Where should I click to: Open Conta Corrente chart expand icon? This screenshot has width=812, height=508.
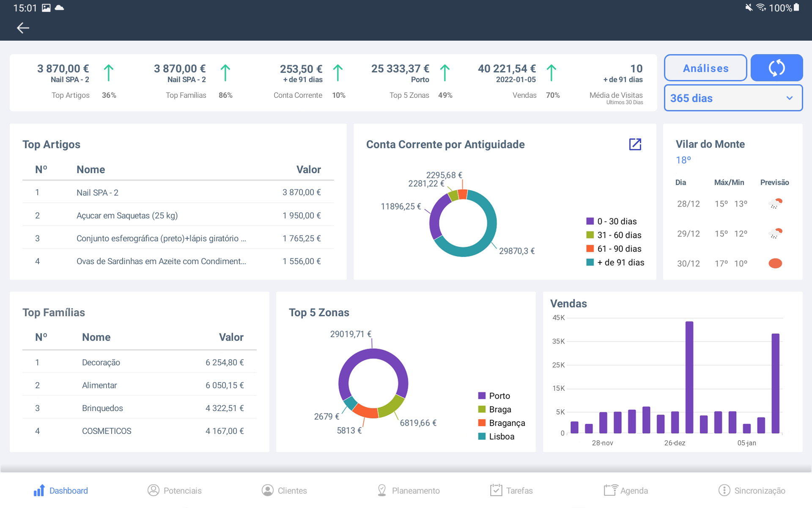pos(635,144)
